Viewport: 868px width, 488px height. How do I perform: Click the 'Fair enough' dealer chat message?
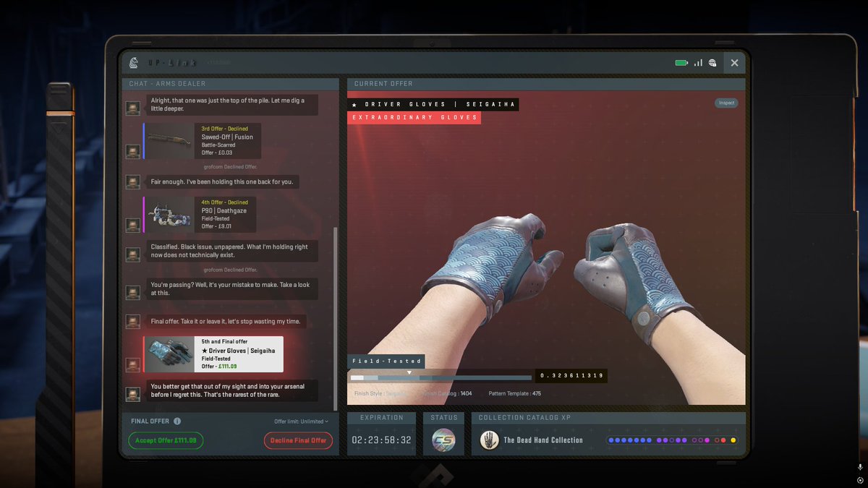click(x=222, y=182)
